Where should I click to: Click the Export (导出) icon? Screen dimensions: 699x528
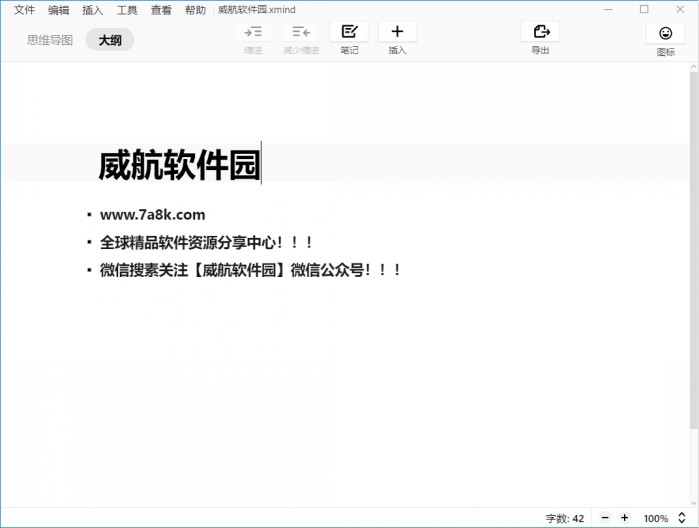pos(540,32)
